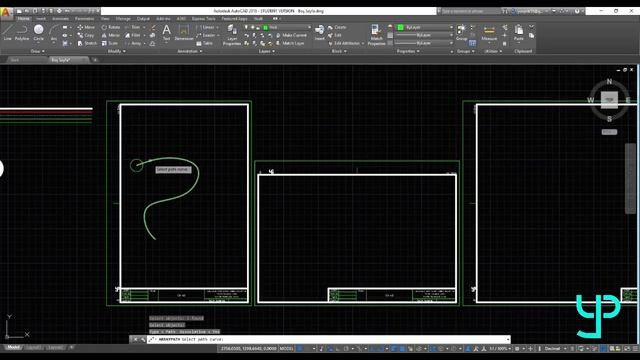640x360 pixels.
Task: Select the Polyline tool
Action: click(22, 32)
